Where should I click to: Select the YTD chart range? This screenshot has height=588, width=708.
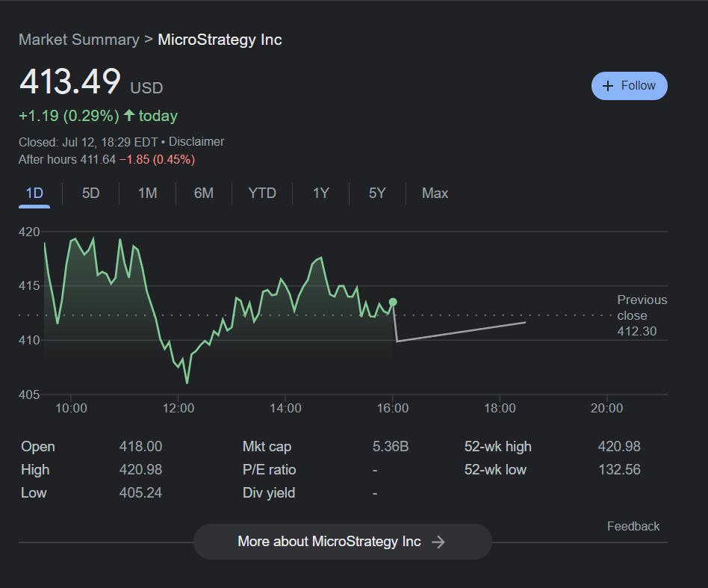(262, 194)
